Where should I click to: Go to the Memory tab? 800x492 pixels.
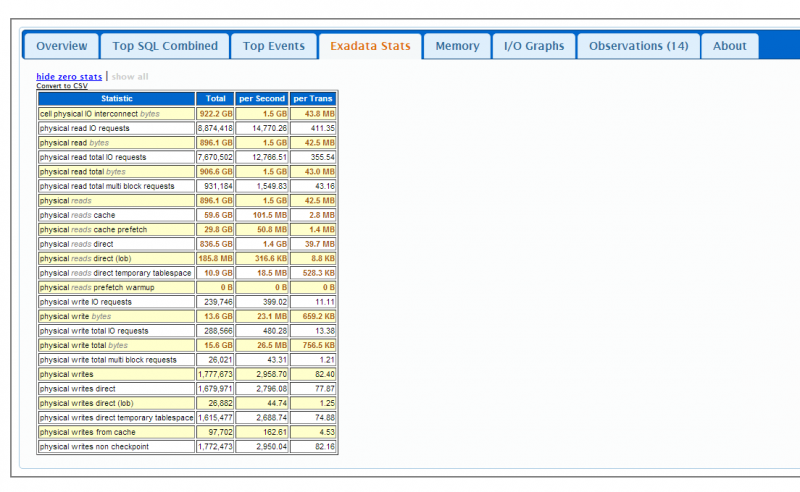[x=457, y=46]
